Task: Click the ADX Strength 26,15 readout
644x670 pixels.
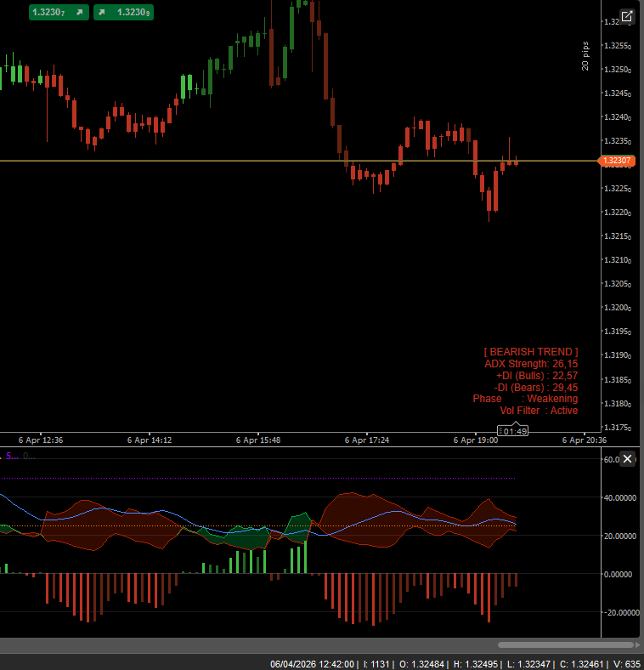Action: pos(530,363)
